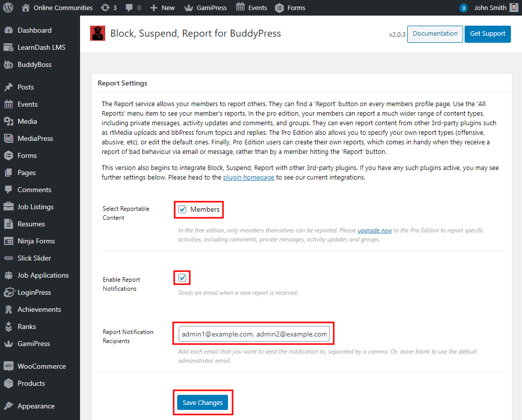
Task: Open Achievements in the sidebar
Action: (40, 309)
